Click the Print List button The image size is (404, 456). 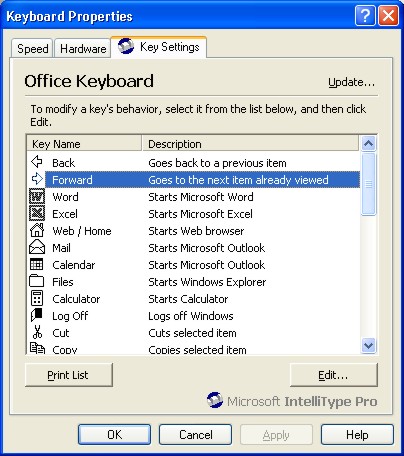click(x=69, y=375)
